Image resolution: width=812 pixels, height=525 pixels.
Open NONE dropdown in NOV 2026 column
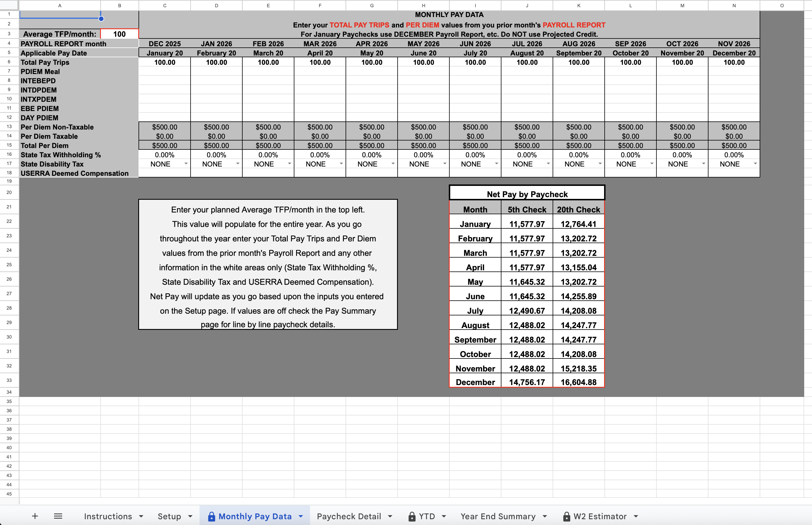[756, 164]
